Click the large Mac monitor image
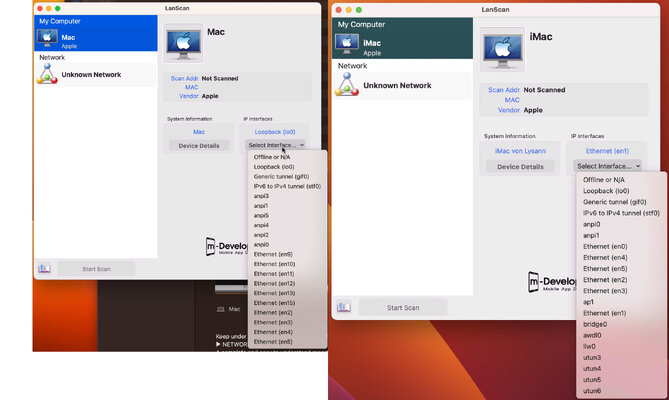 pyautogui.click(x=183, y=43)
